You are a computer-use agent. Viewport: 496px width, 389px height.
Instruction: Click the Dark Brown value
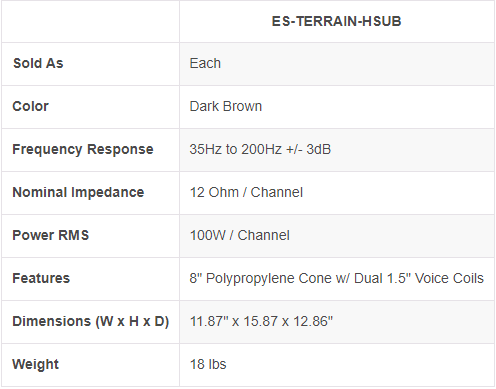pyautogui.click(x=226, y=106)
